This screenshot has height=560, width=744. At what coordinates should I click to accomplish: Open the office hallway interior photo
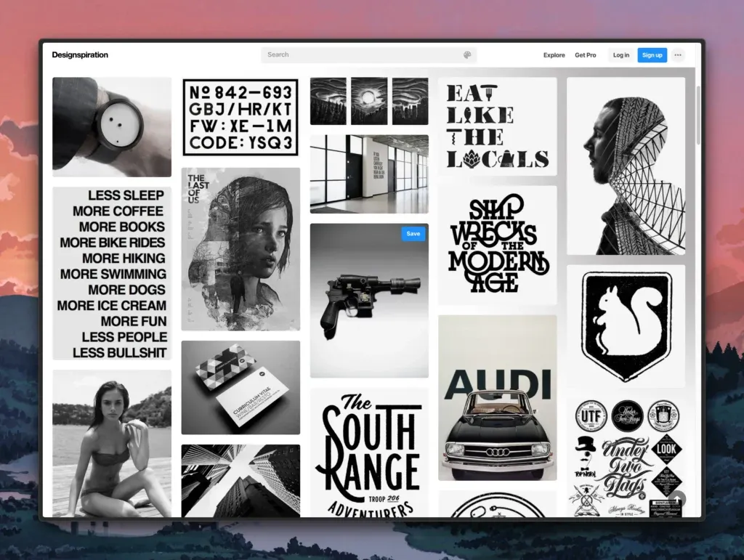point(369,174)
